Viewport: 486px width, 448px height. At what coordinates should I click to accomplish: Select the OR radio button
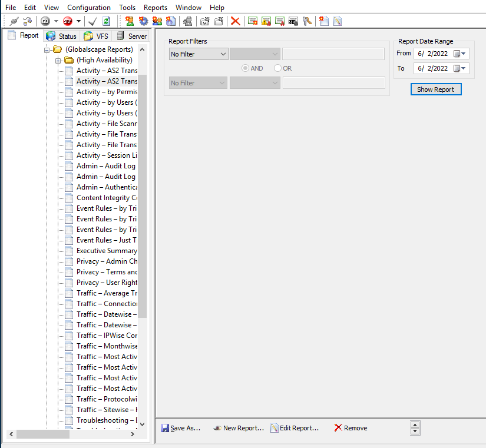point(278,68)
